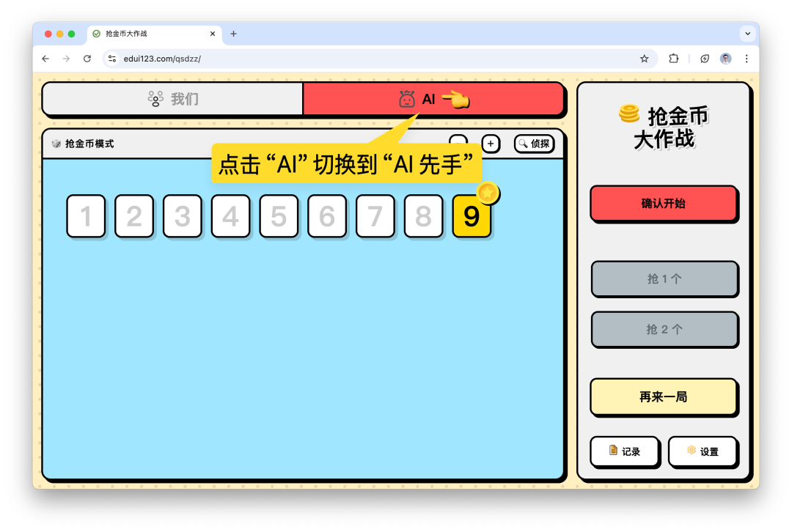
Task: Click the star badge on card 9
Action: (x=486, y=193)
